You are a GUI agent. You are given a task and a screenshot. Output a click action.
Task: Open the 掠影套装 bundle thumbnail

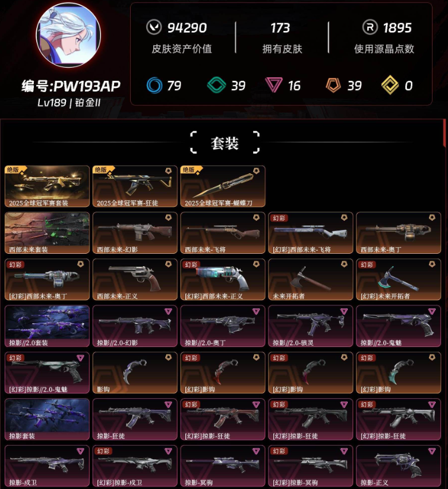click(47, 419)
